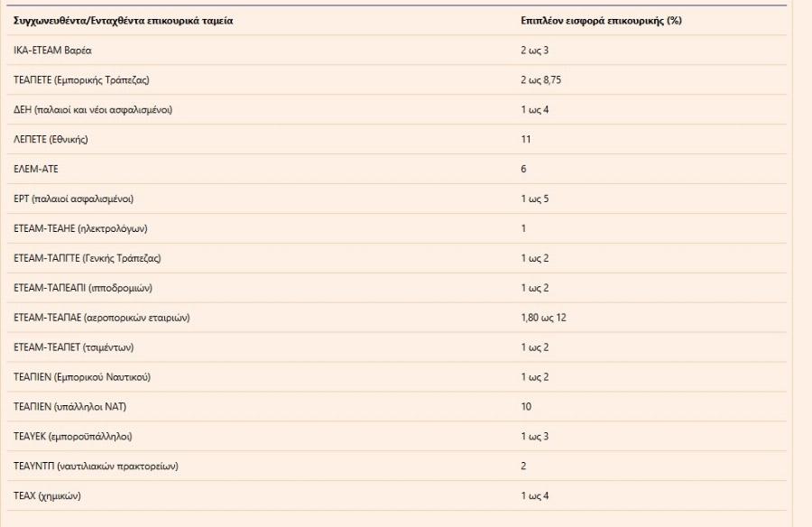Screen dimensions: 812x527
Task: Click the ΕΤΕΑΜ-ΤΑΠΓΤΕ (Γενικής Τράπεζας) row
Action: pos(88,258)
